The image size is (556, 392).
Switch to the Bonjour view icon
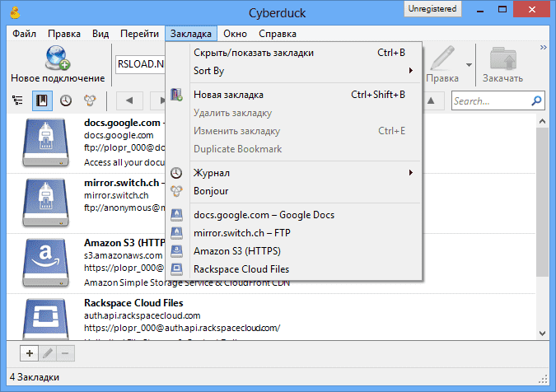point(88,100)
